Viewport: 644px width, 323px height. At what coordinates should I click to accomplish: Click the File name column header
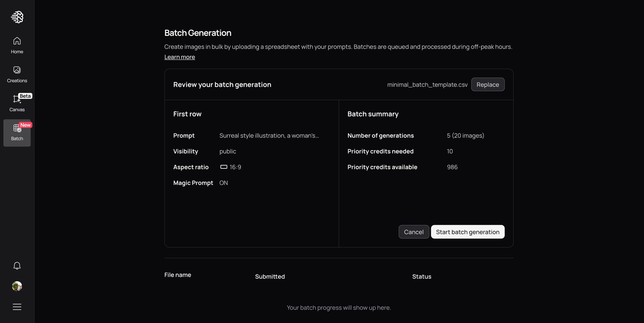point(178,275)
